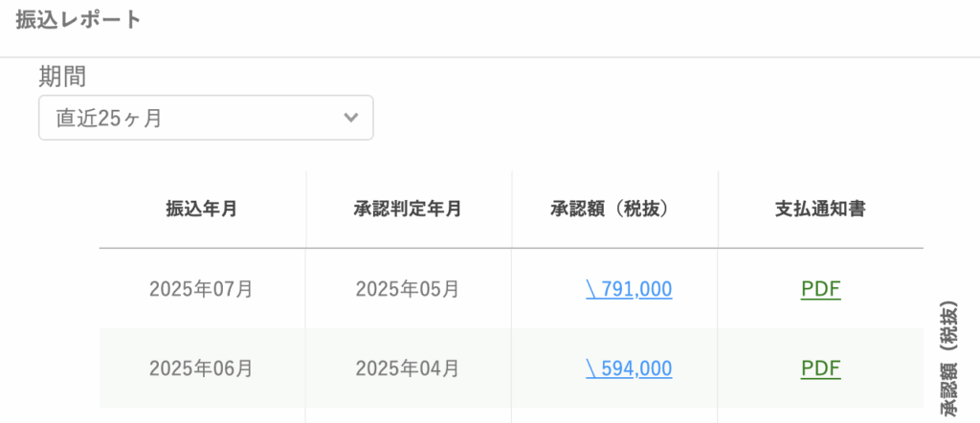Select the 2025年04月 approval month cell
The width and height of the screenshot is (980, 423).
(408, 368)
